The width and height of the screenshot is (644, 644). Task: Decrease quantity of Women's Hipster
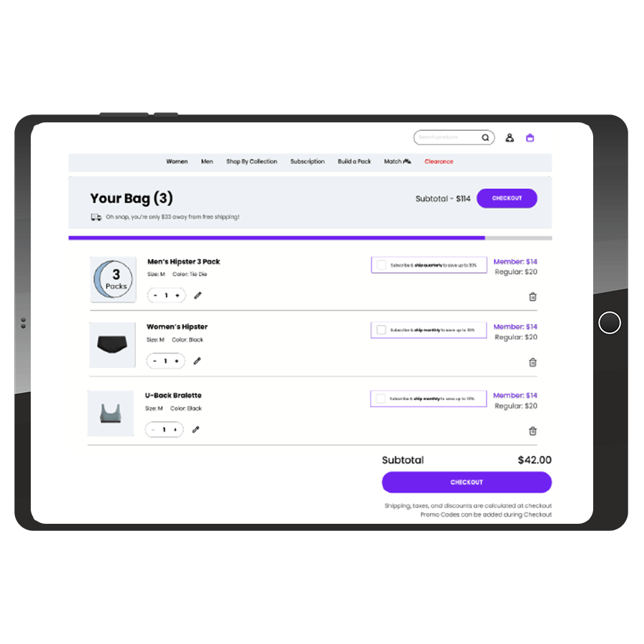[x=155, y=361]
